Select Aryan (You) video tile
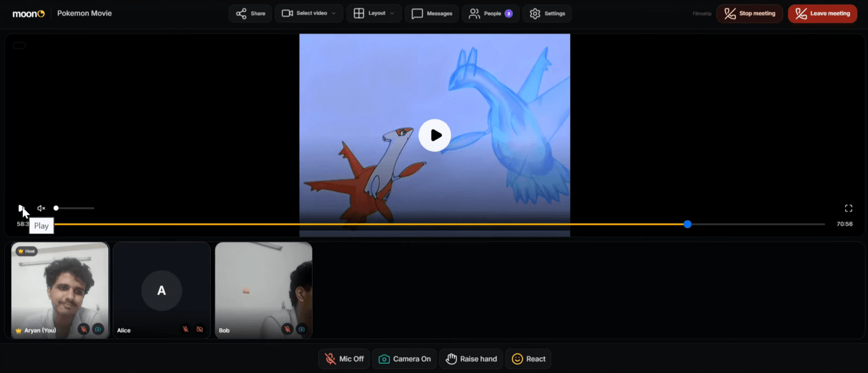868x373 pixels. click(x=60, y=290)
